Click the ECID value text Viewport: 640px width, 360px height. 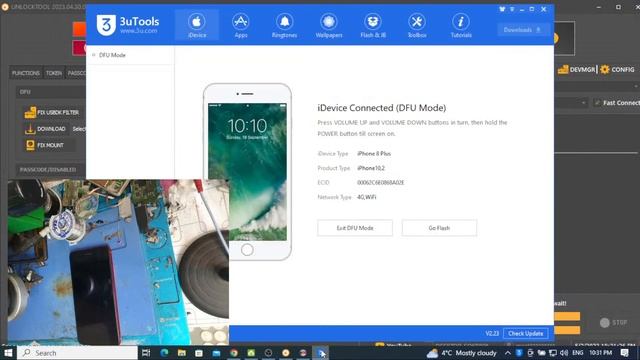pyautogui.click(x=380, y=182)
